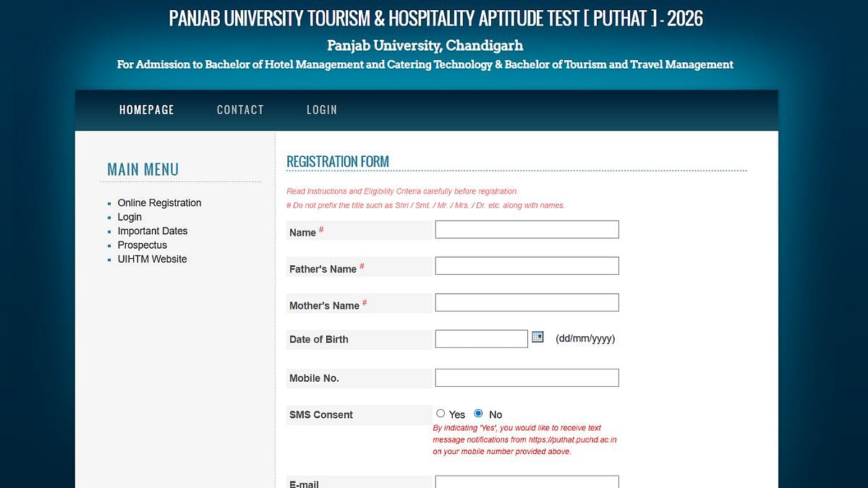Viewport: 868px width, 488px height.
Task: Click the Mobile No. input field
Action: tap(527, 377)
